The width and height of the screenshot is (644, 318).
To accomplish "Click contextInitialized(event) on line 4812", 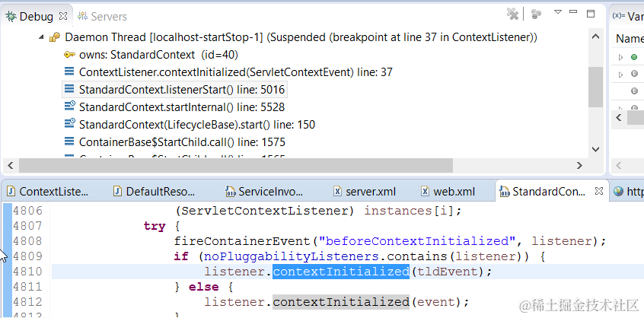I will coord(371,303).
